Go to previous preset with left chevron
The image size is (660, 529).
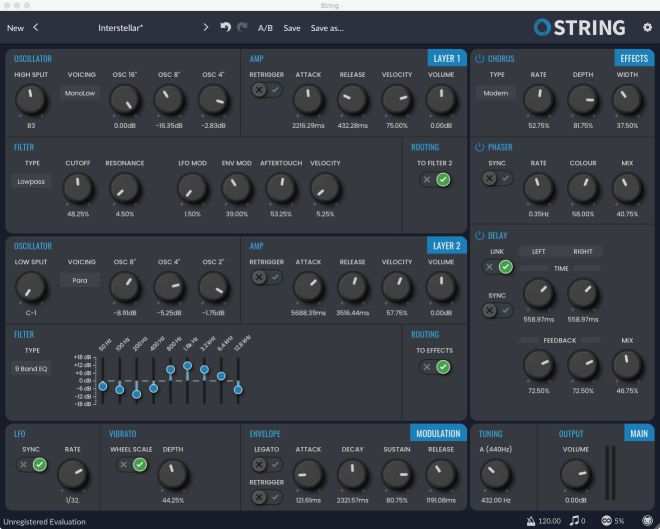(x=36, y=27)
